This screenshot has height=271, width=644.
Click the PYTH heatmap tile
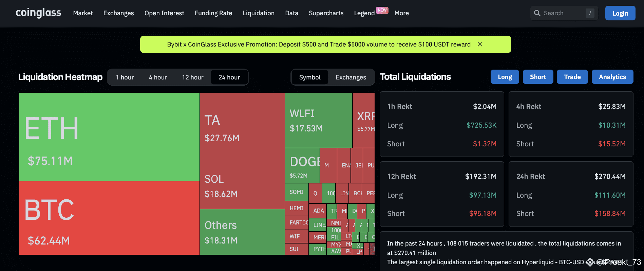pyautogui.click(x=318, y=249)
